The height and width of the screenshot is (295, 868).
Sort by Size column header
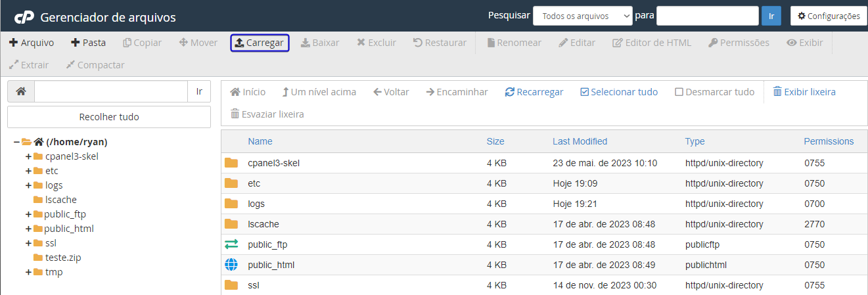495,141
